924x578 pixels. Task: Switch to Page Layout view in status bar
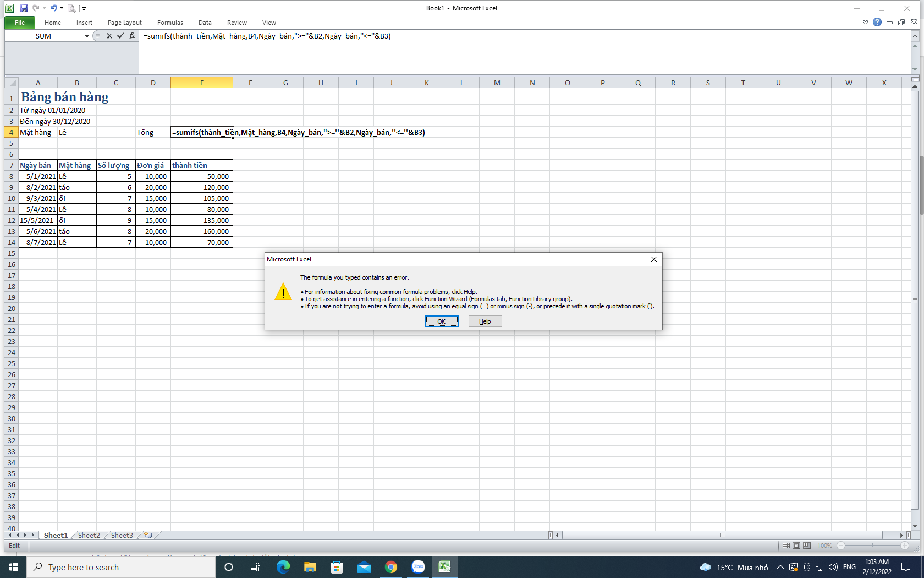[796, 546]
